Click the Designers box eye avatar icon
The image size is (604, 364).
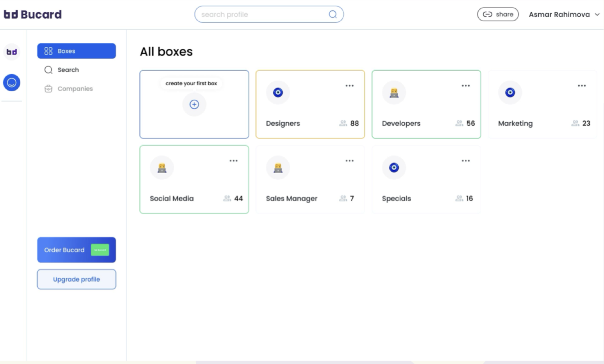click(x=278, y=92)
